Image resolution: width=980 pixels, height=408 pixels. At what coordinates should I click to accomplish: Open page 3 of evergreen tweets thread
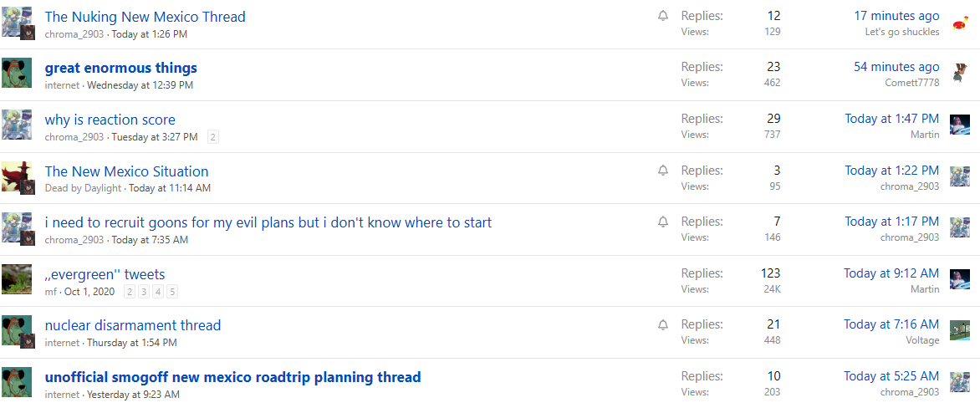tap(144, 292)
